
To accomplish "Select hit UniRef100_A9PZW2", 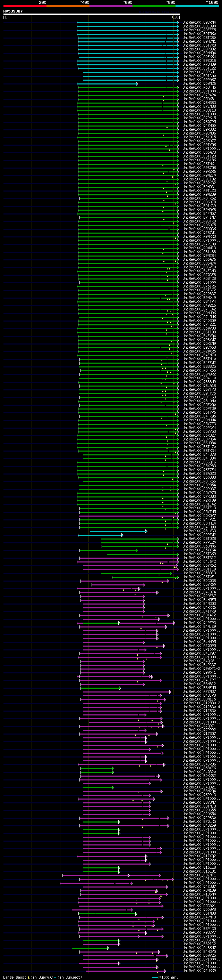I will (x=199, y=535).
